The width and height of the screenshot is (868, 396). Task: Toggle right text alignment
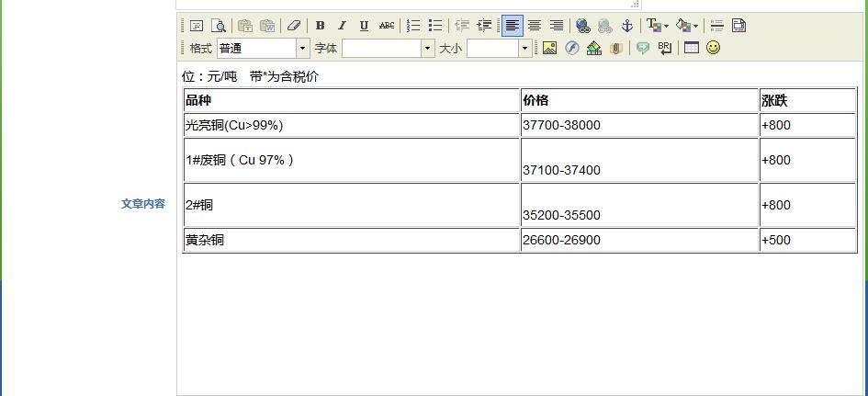click(x=557, y=26)
